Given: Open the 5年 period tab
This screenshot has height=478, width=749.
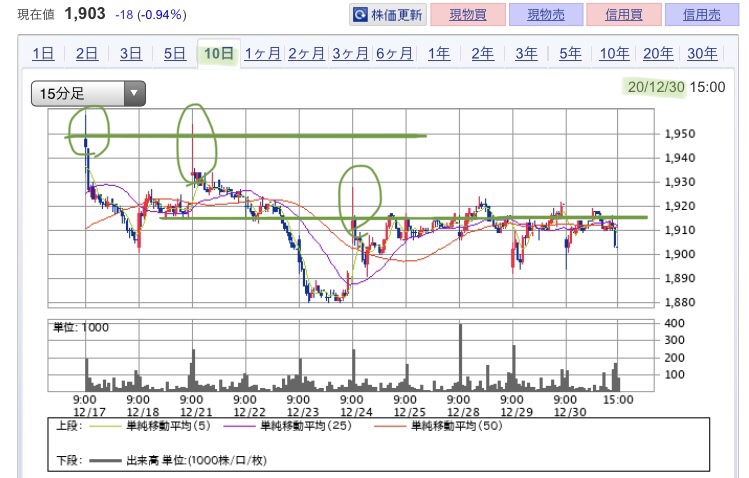Looking at the screenshot, I should point(570,54).
